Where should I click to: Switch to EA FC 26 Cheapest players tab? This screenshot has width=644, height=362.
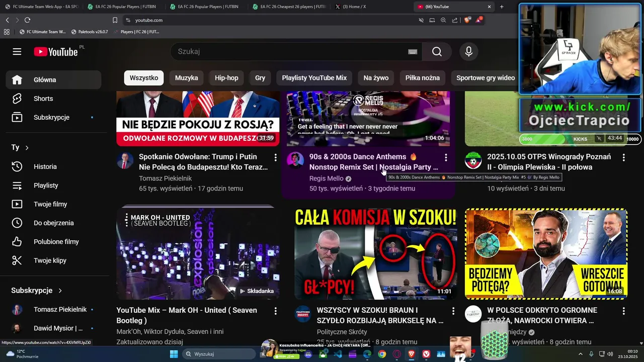coord(289,7)
